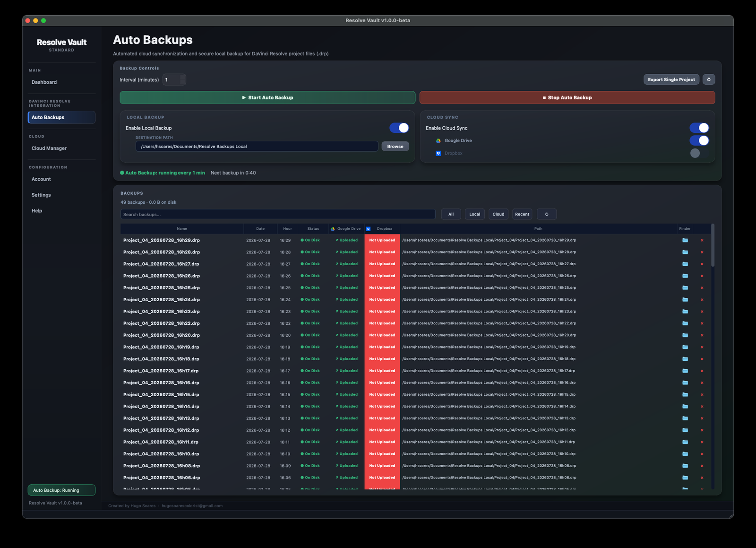Reveal the 16h20 backup in Finder
The width and height of the screenshot is (756, 548).
685,335
